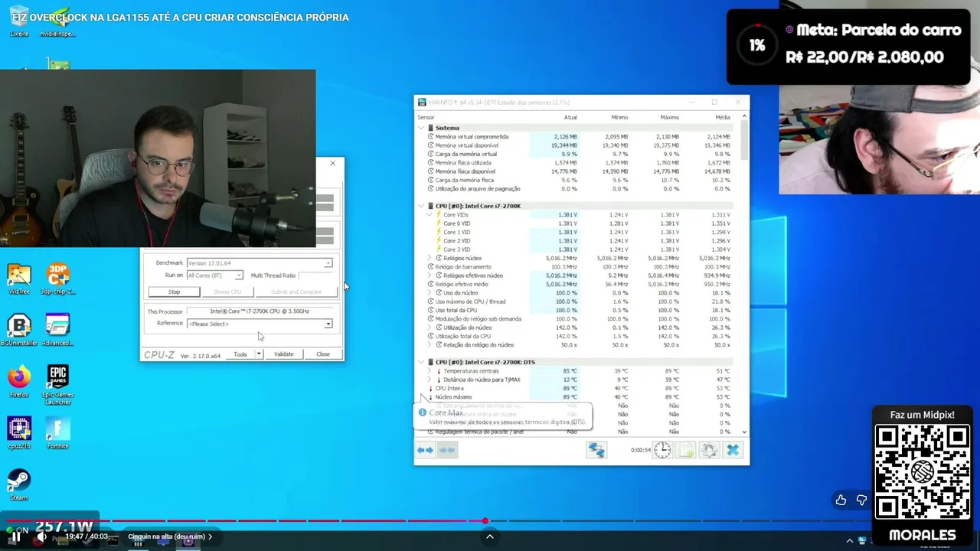Open chapter 'Cinquin na alta (deu ruim)'
This screenshot has width=980, height=551.
[170, 537]
